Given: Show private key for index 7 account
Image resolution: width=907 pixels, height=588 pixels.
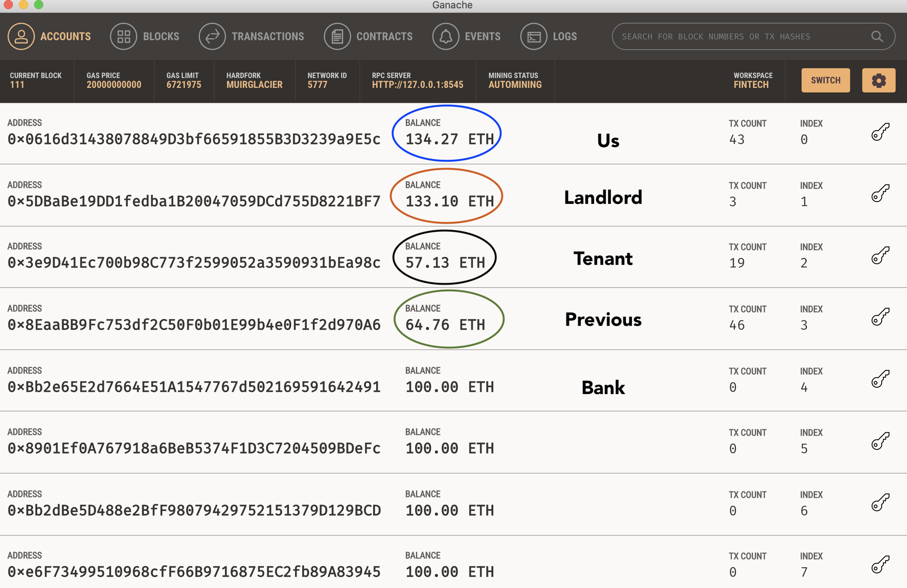Looking at the screenshot, I should 880,565.
